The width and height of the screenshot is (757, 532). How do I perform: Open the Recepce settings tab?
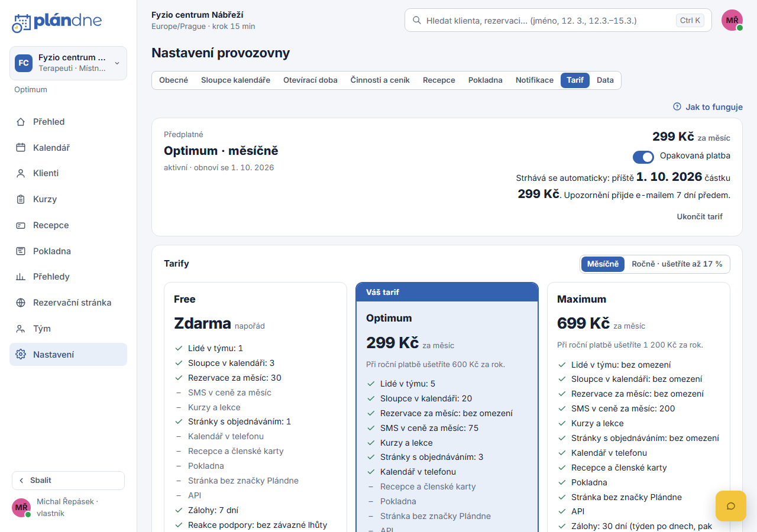(x=439, y=80)
